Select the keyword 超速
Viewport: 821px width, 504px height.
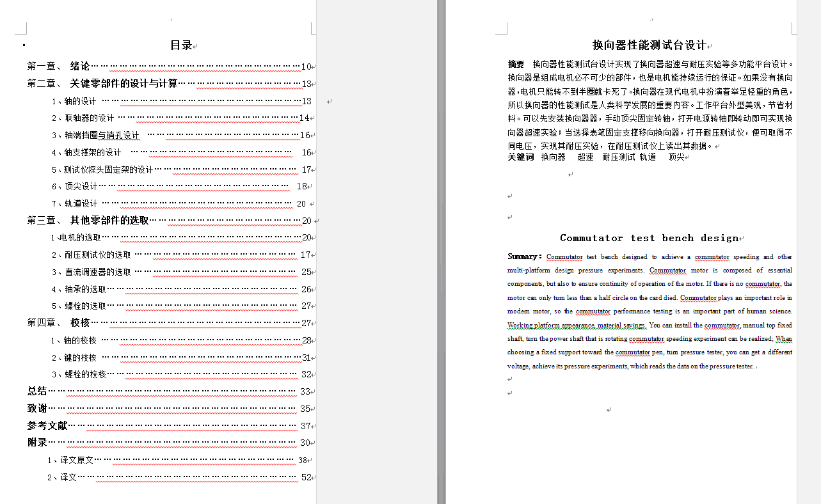coord(586,157)
